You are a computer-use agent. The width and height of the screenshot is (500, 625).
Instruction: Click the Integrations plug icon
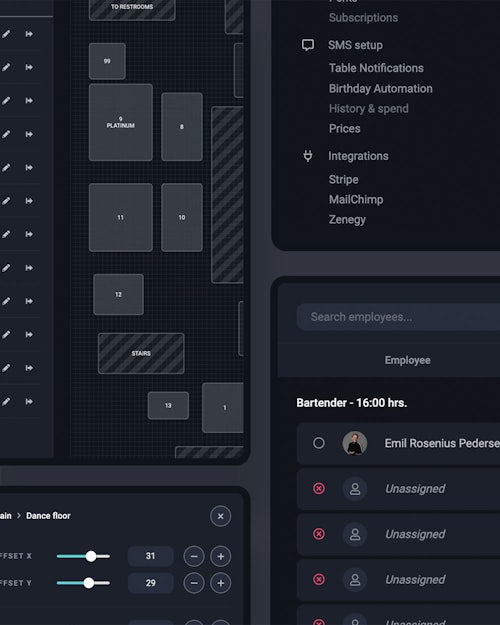308,156
